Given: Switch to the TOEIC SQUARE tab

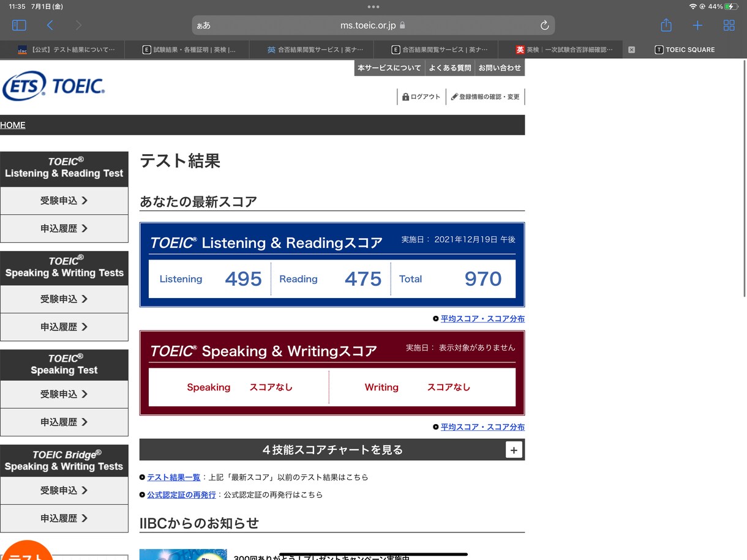Looking at the screenshot, I should [x=685, y=50].
